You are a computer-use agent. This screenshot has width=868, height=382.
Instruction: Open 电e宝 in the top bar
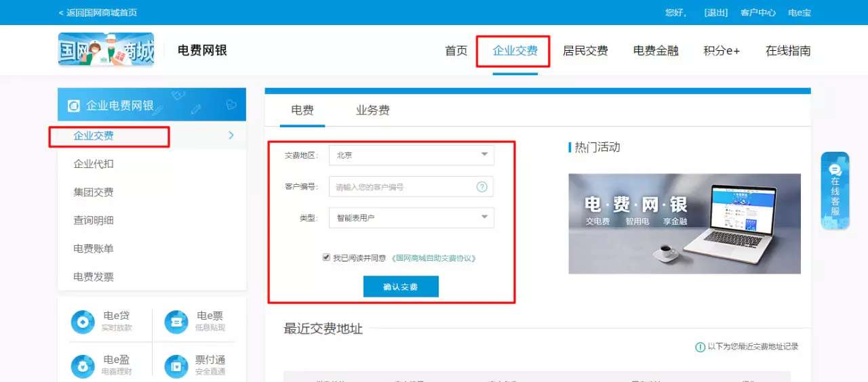(x=800, y=13)
